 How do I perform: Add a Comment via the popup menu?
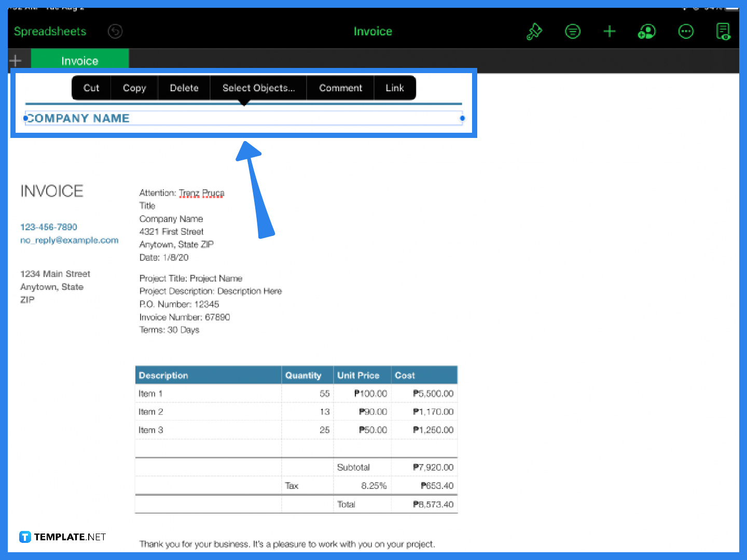(340, 88)
